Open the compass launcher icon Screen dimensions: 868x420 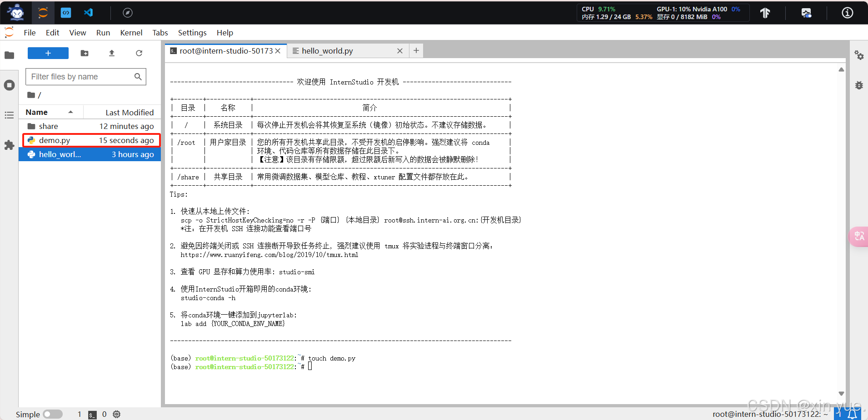tap(127, 12)
